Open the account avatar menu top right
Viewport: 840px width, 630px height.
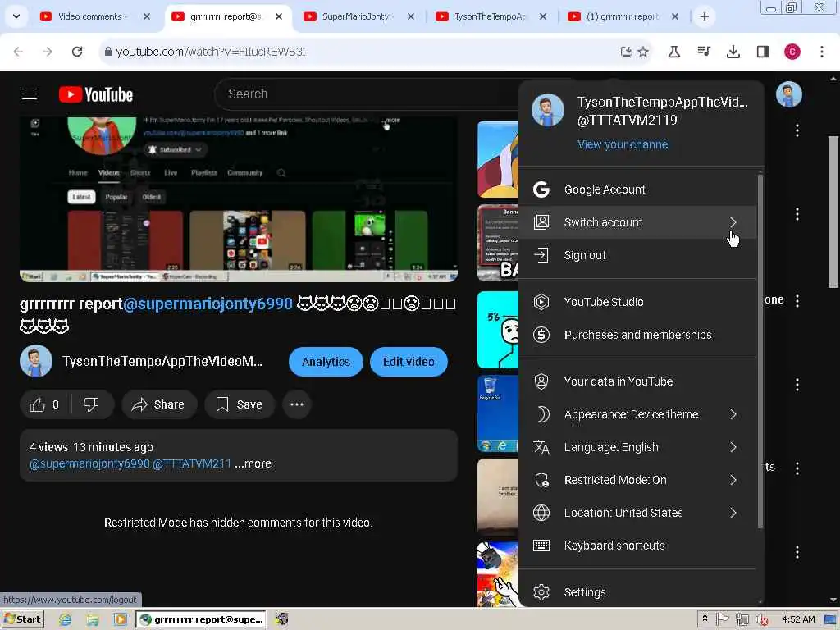tap(788, 95)
